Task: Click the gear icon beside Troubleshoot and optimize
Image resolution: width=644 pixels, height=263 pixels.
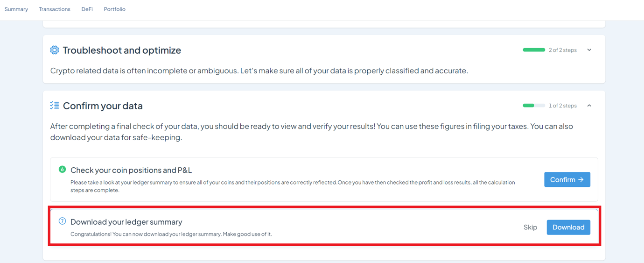Action: 55,50
